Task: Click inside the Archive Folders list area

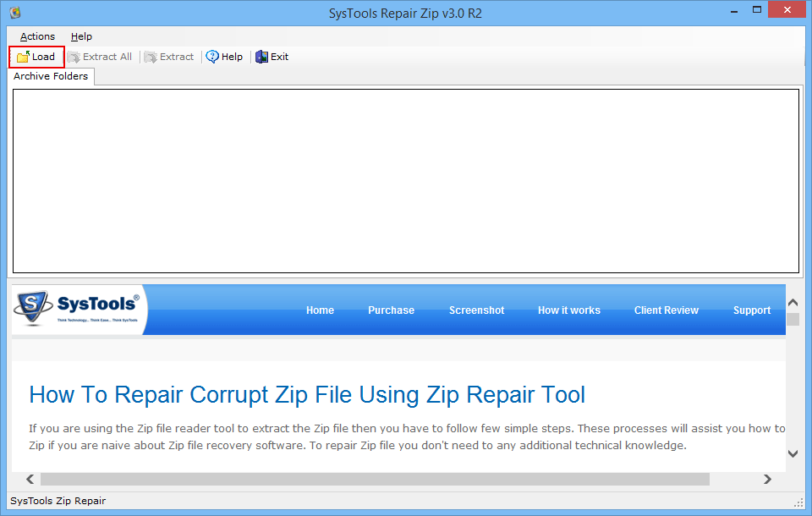Action: [x=406, y=181]
